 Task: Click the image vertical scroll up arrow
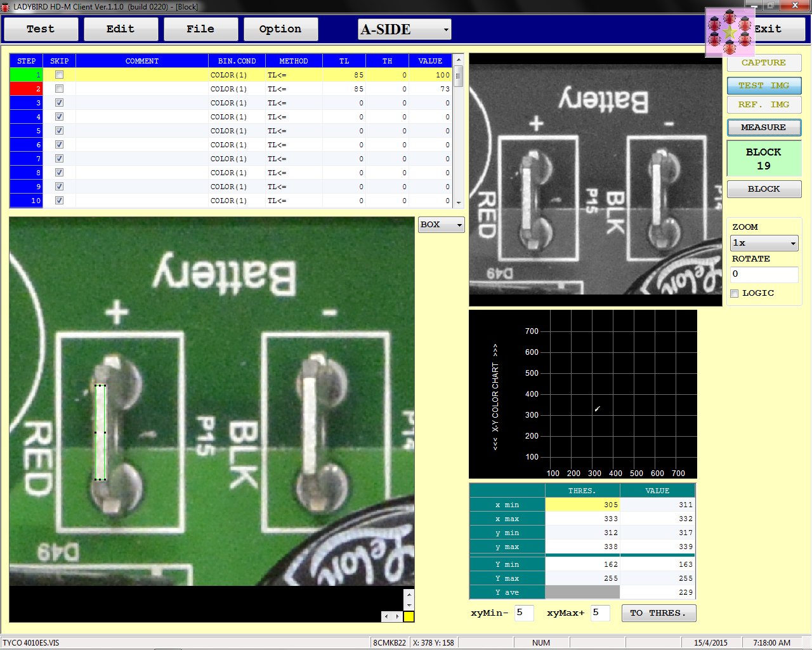[409, 595]
